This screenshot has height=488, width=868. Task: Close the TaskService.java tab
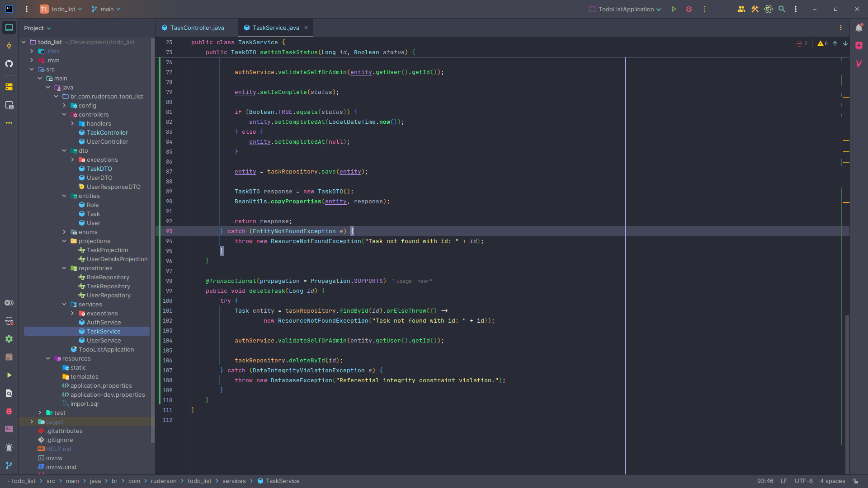click(x=306, y=28)
